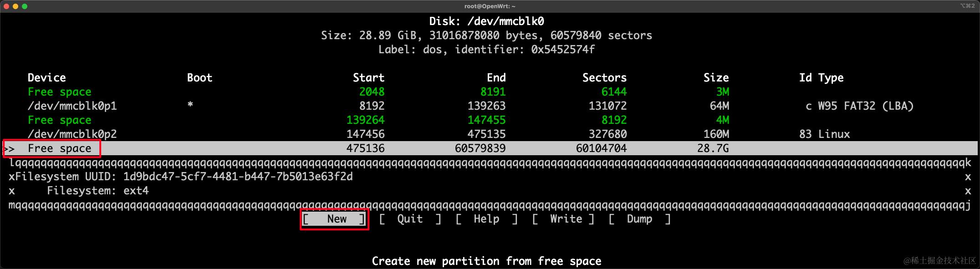Viewport: 980px width, 269px height.
Task: Click the Boot column header
Action: 199,78
